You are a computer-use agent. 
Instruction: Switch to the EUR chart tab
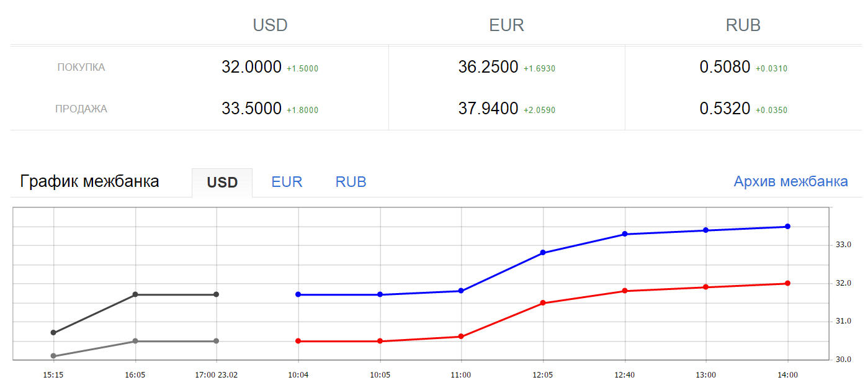tap(287, 182)
